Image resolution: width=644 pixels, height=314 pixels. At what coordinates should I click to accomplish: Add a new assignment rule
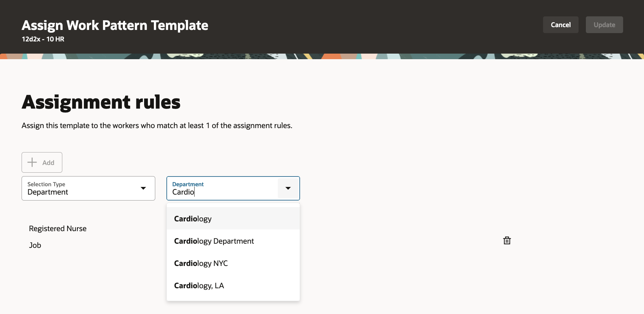click(x=42, y=162)
